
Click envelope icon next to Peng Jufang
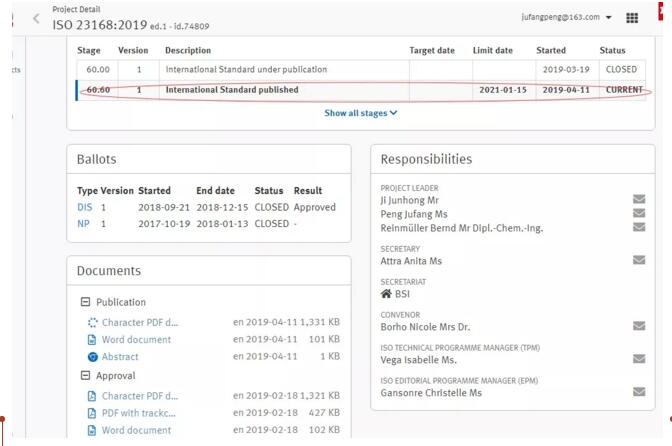click(x=639, y=214)
